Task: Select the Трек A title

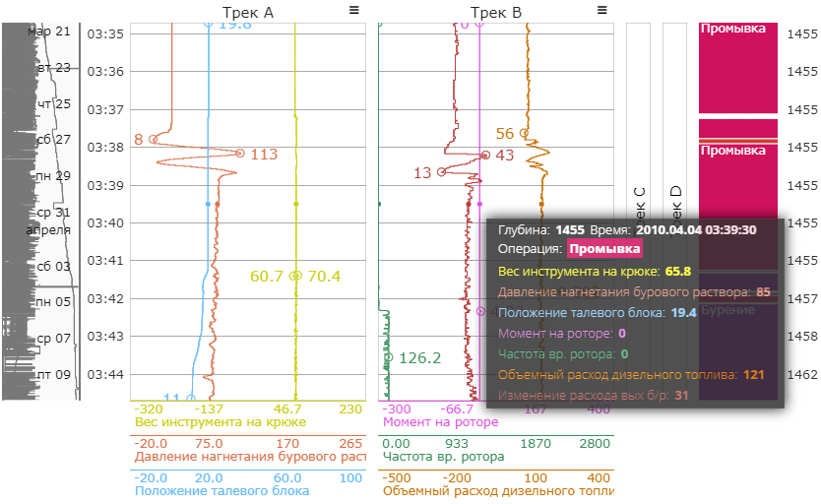Action: point(248,13)
